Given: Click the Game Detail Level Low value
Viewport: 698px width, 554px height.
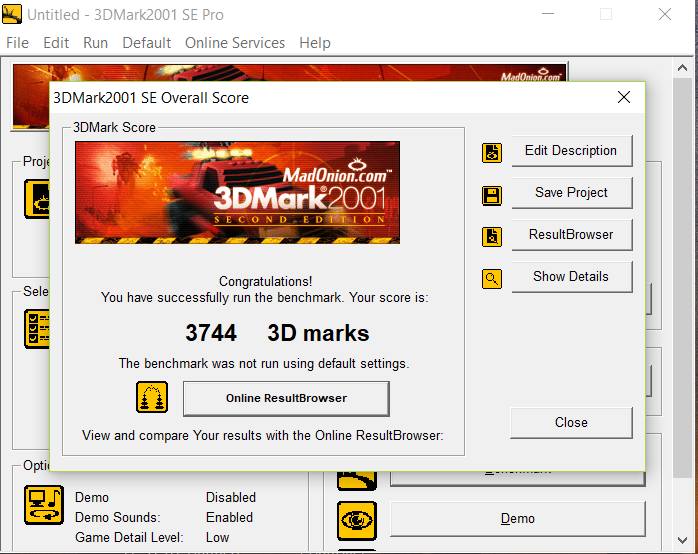Looking at the screenshot, I should tap(217, 538).
